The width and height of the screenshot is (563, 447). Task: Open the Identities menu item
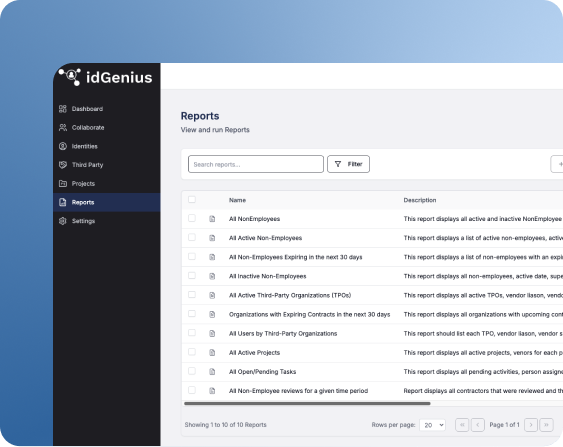point(107,146)
